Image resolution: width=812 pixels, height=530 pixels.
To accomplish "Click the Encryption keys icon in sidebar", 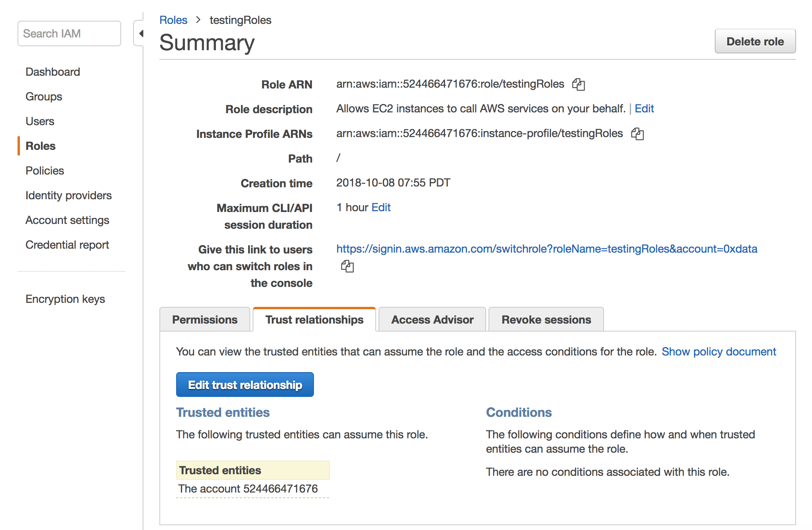I will pyautogui.click(x=65, y=298).
